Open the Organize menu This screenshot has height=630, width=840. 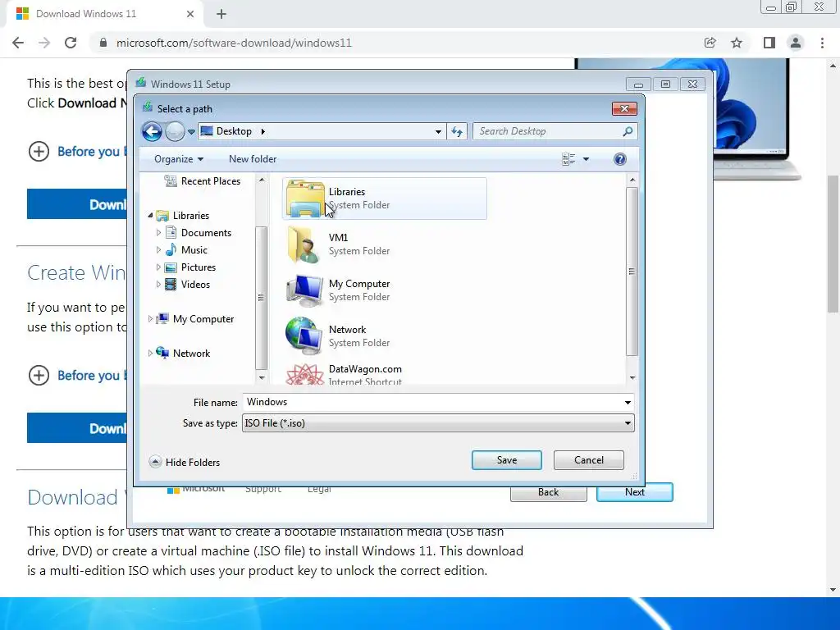click(178, 159)
